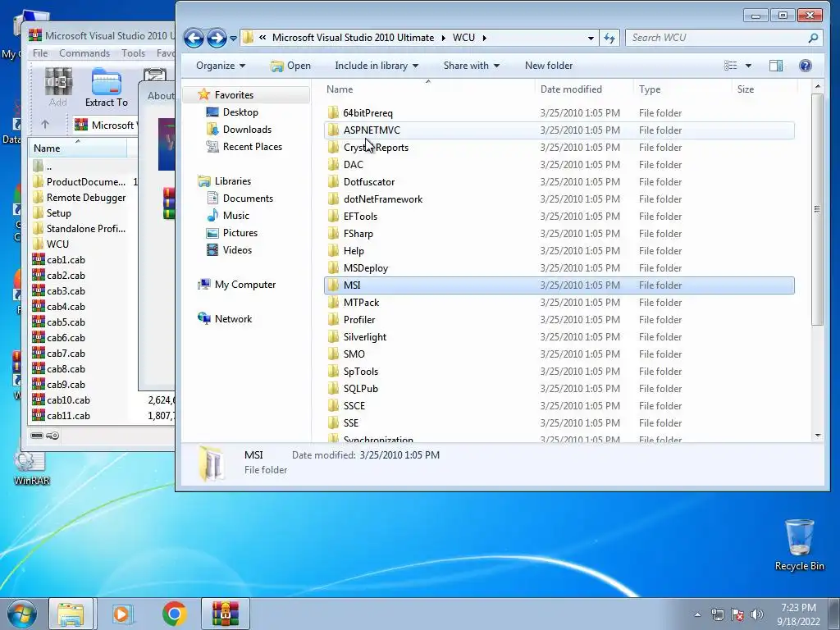Select the SQLPub folder
The image size is (840, 630).
(x=559, y=388)
